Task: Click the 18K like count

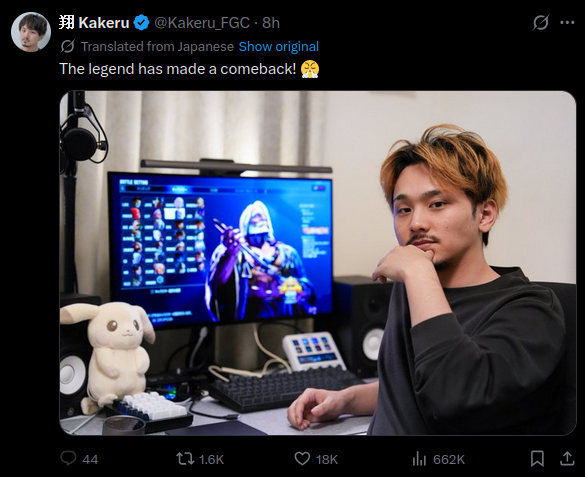Action: [x=327, y=459]
